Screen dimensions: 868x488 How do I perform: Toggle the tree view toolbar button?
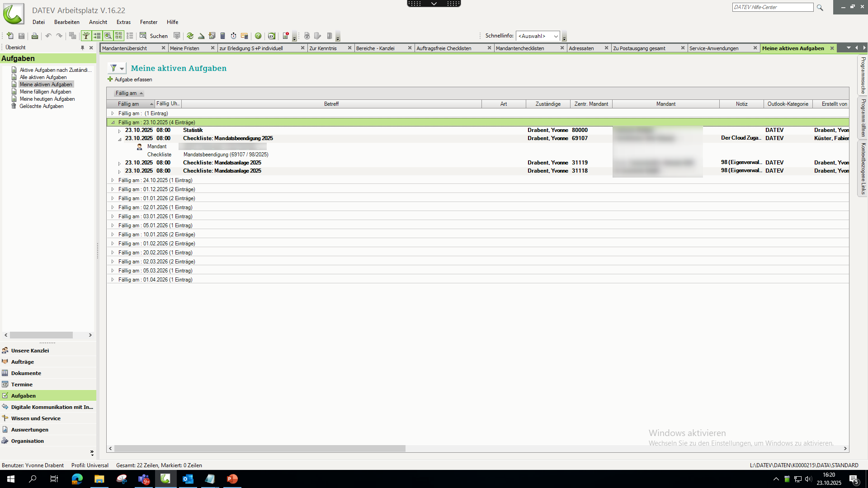pos(86,36)
